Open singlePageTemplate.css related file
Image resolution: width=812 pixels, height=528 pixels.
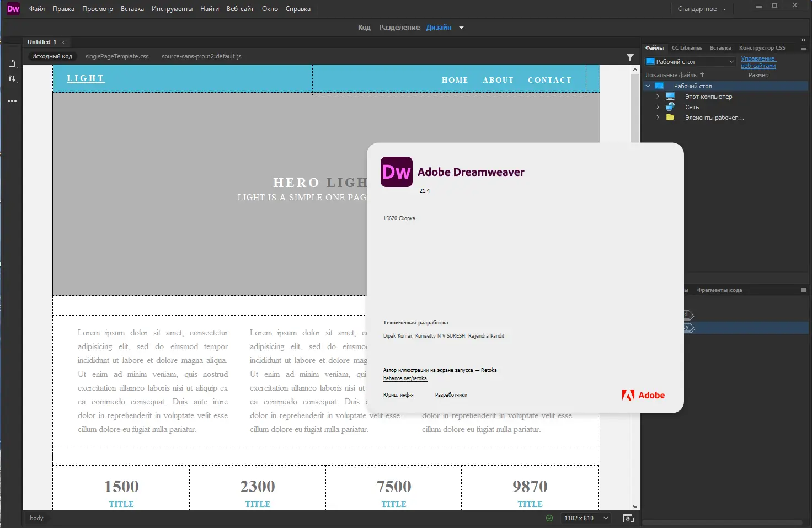pos(117,56)
